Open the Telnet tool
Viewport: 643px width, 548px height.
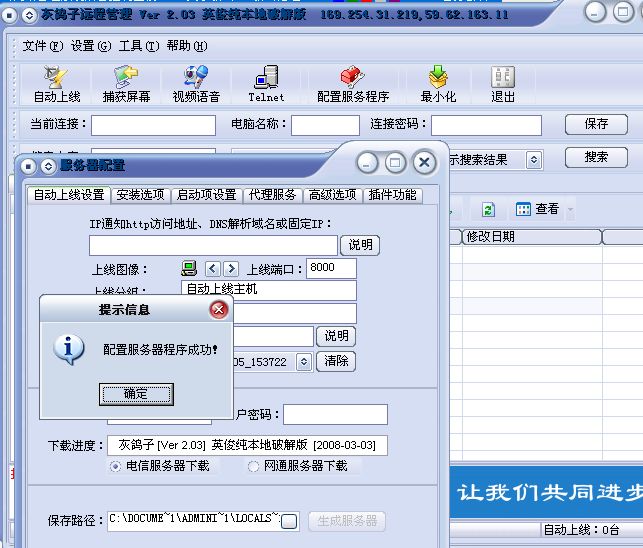[267, 84]
